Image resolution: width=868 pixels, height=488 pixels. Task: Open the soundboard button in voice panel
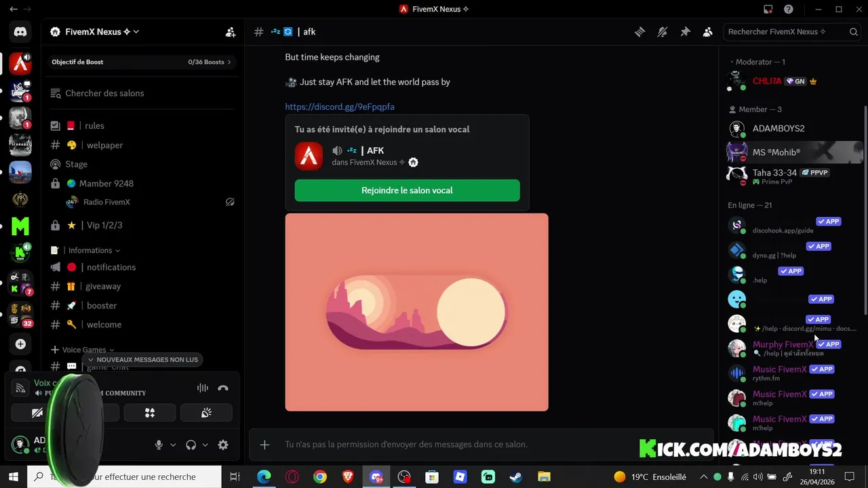(x=206, y=413)
